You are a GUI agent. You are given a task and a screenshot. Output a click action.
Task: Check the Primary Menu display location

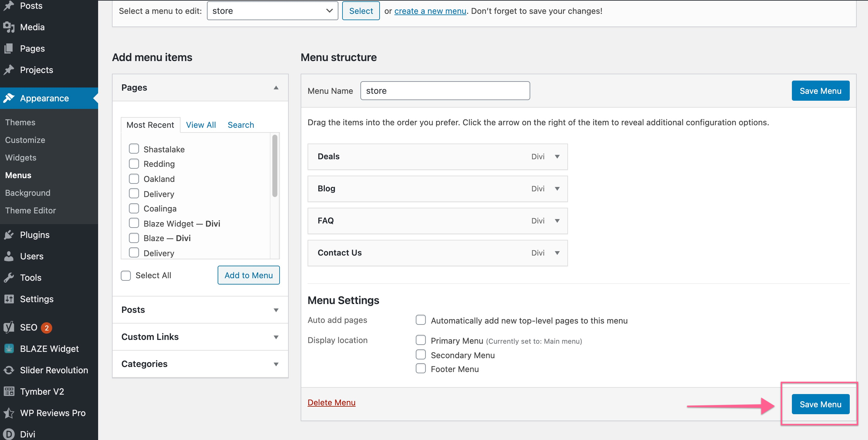(420, 340)
